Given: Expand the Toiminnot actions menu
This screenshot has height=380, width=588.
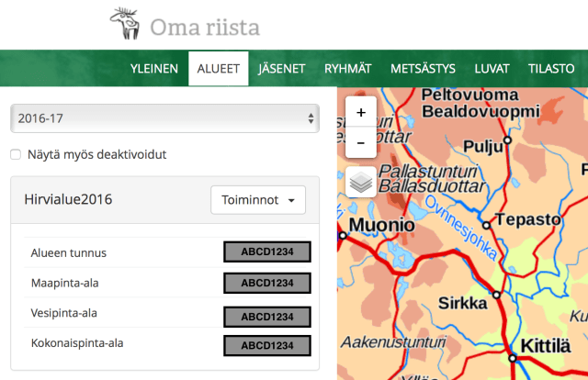Looking at the screenshot, I should (x=258, y=200).
